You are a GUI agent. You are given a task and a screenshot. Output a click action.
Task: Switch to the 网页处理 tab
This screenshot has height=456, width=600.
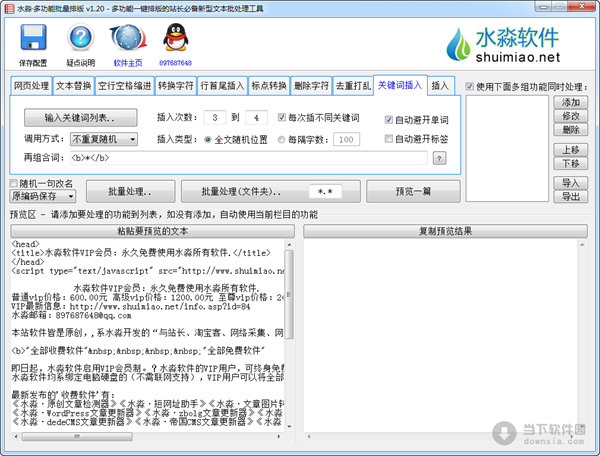pos(31,86)
